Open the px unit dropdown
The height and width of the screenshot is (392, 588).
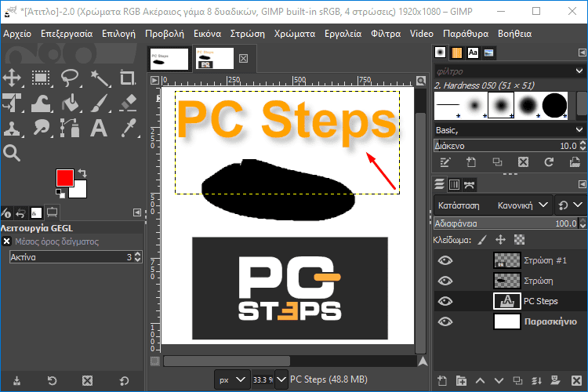click(x=232, y=379)
